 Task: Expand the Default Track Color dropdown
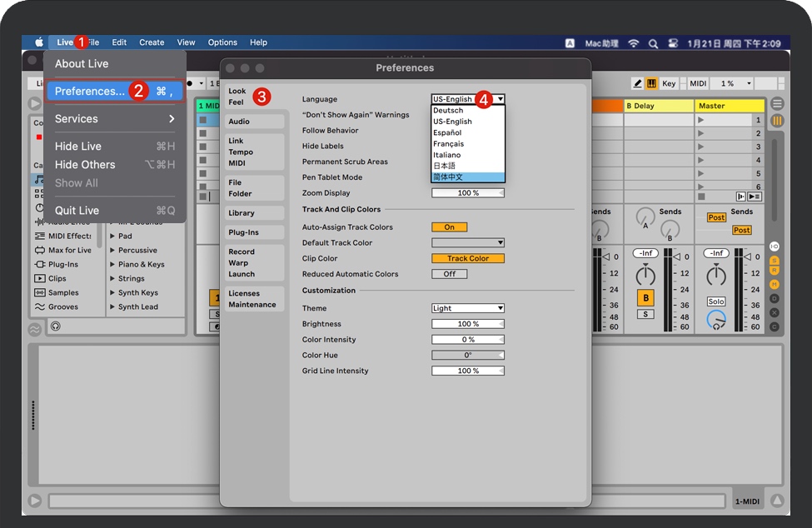(467, 242)
